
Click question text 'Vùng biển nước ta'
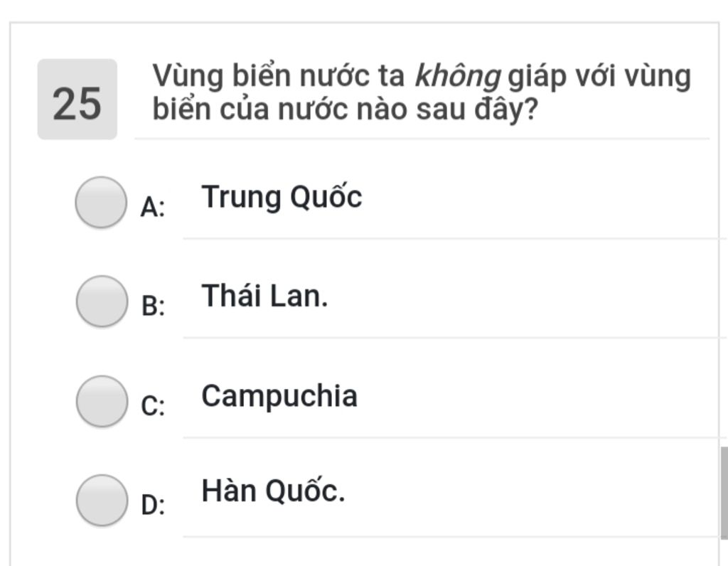[x=279, y=75]
